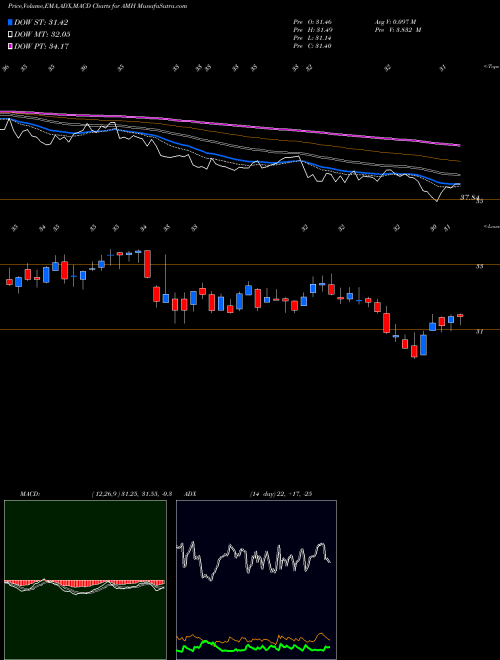Click the 'MACD:' panel heading
Viewport: 500px width, 660px height.
point(29,494)
